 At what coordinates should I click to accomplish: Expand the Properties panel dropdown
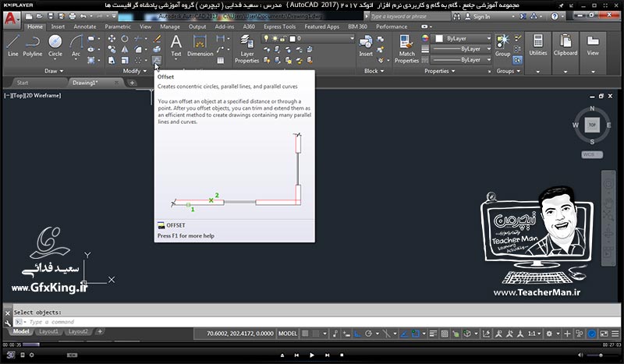(x=439, y=71)
